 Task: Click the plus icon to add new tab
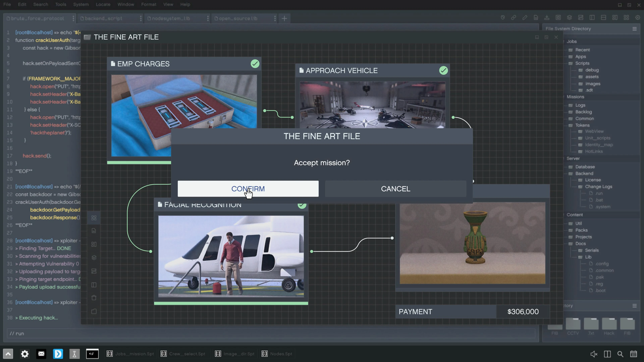click(284, 18)
